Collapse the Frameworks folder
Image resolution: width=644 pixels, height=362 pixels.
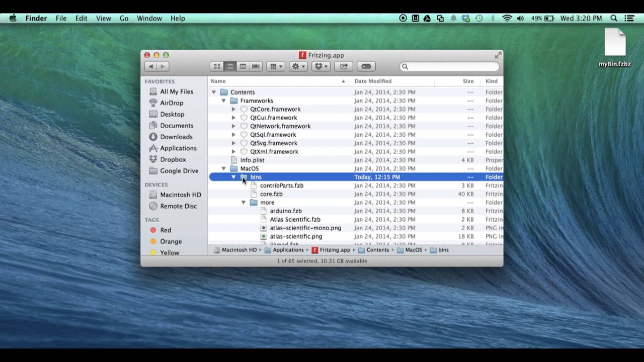224,101
